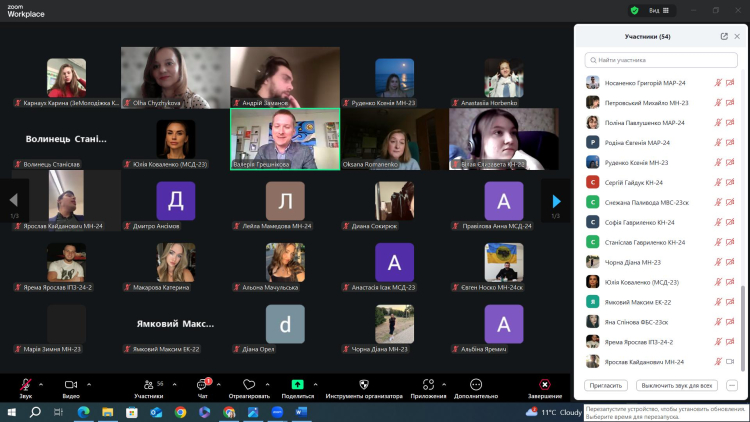Open the Чат panel from toolbar
Viewport: 750px width, 422px height.
click(203, 385)
